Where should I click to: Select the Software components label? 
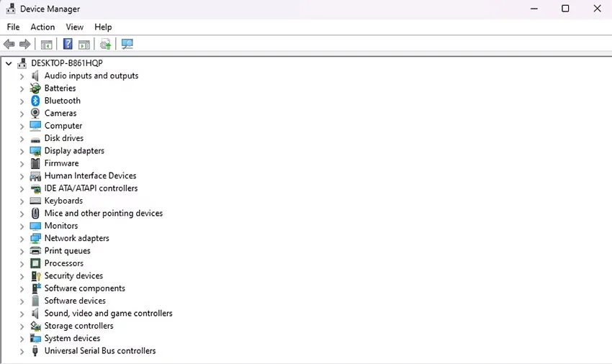(x=85, y=288)
